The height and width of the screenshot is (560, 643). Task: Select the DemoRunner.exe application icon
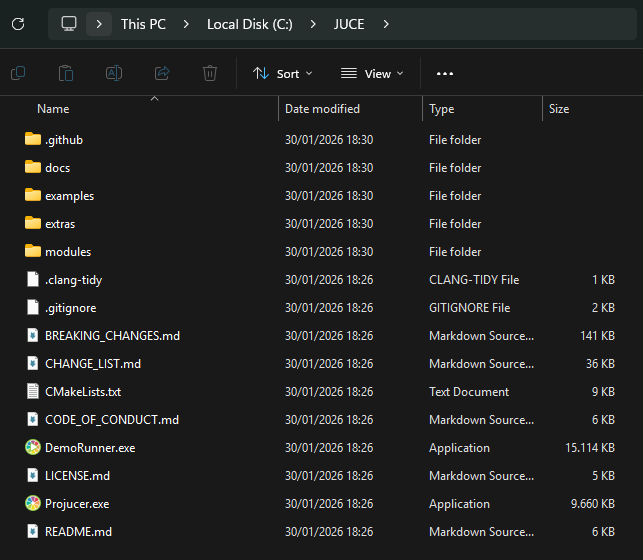(x=33, y=448)
